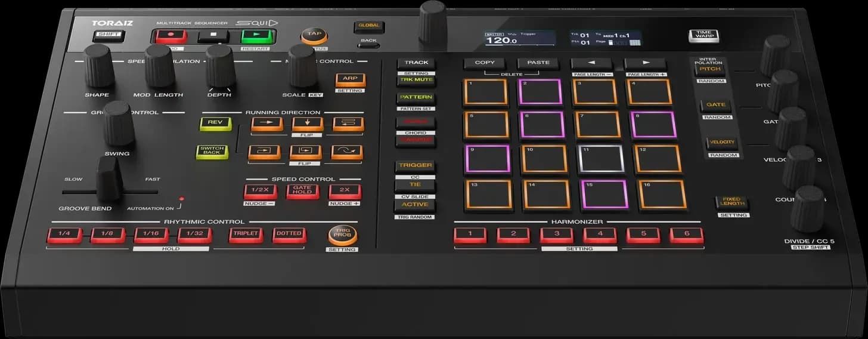Tap pad 10 on the grid

(x=544, y=158)
